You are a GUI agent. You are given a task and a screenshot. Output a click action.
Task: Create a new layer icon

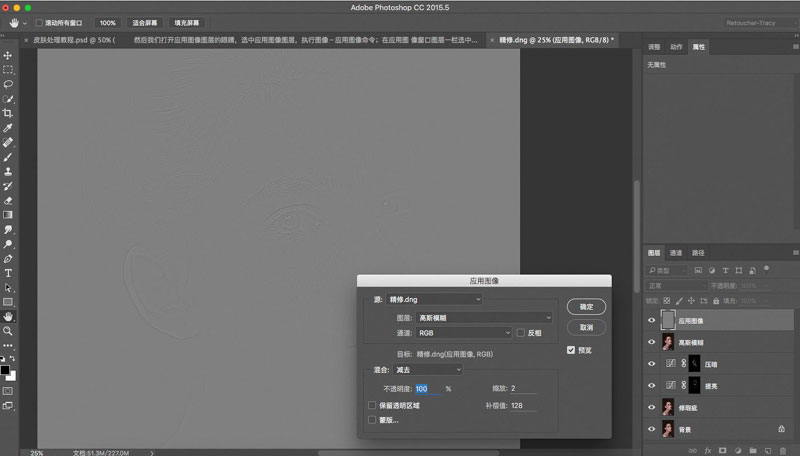tap(768, 450)
